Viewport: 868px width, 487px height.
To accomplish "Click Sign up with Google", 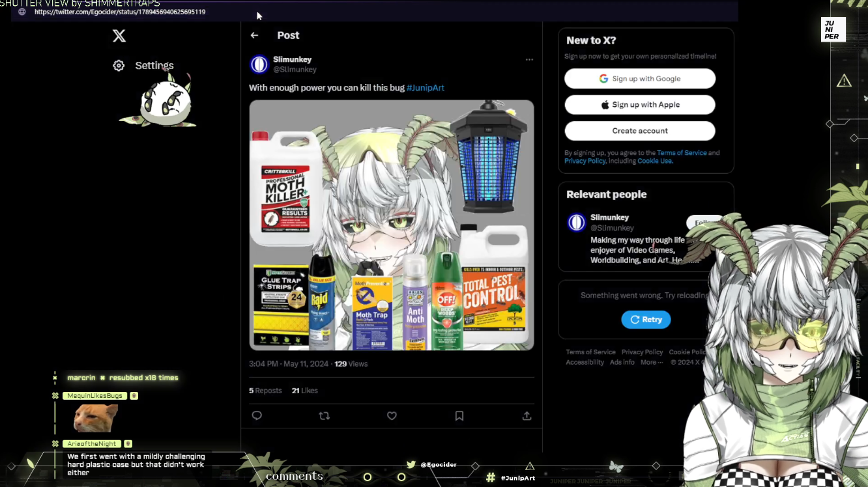I will click(x=640, y=79).
